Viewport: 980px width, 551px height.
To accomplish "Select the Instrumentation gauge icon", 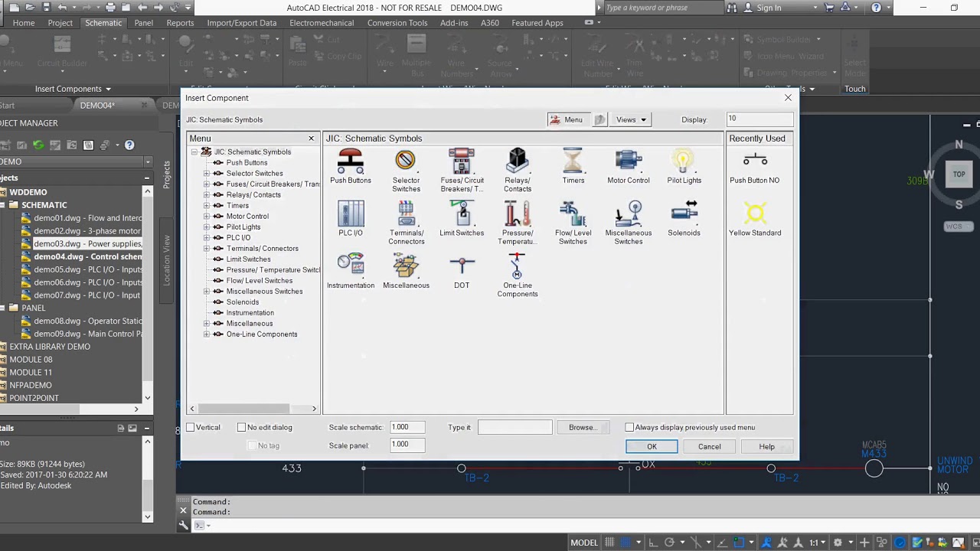I will point(351,272).
